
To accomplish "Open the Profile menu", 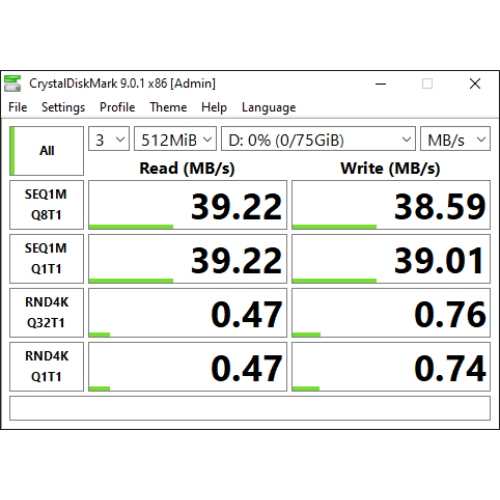I will tap(117, 107).
